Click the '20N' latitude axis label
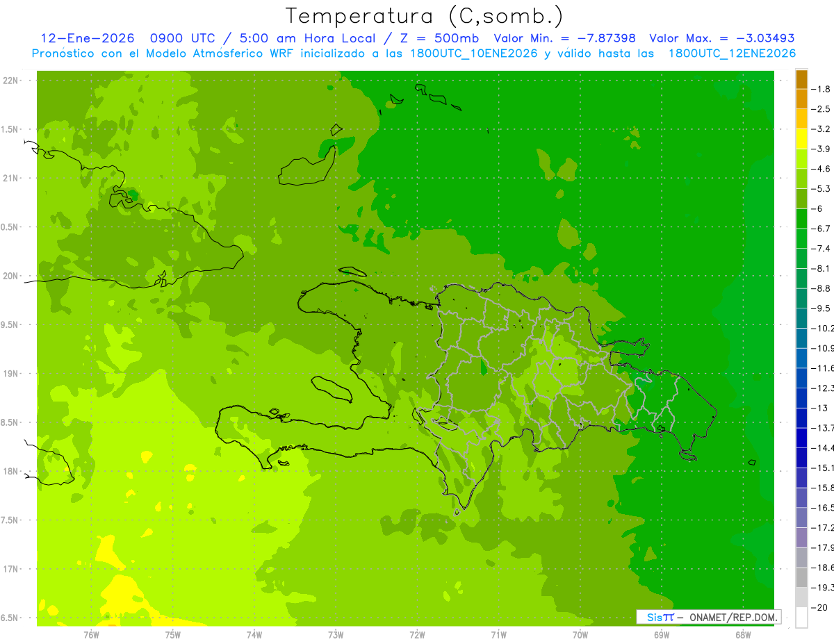Viewport: 834px width, 644px height. click(x=11, y=276)
